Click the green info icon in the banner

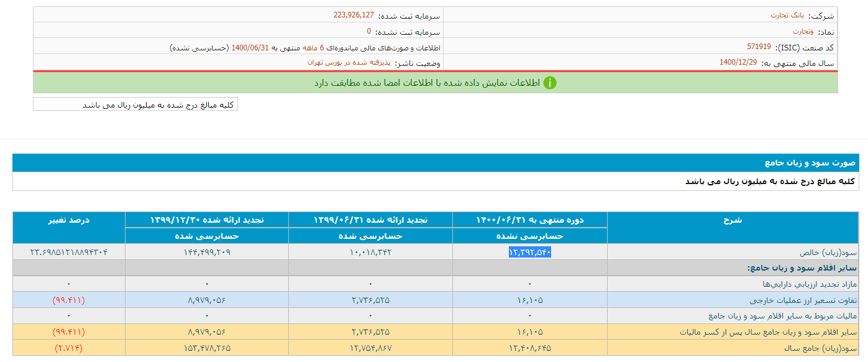coord(550,83)
